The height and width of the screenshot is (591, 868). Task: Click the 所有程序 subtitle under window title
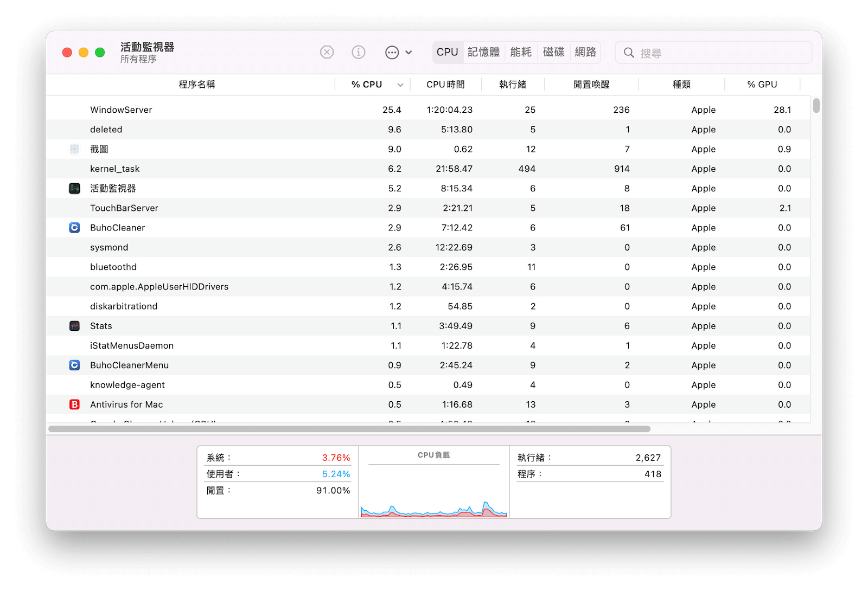138,59
